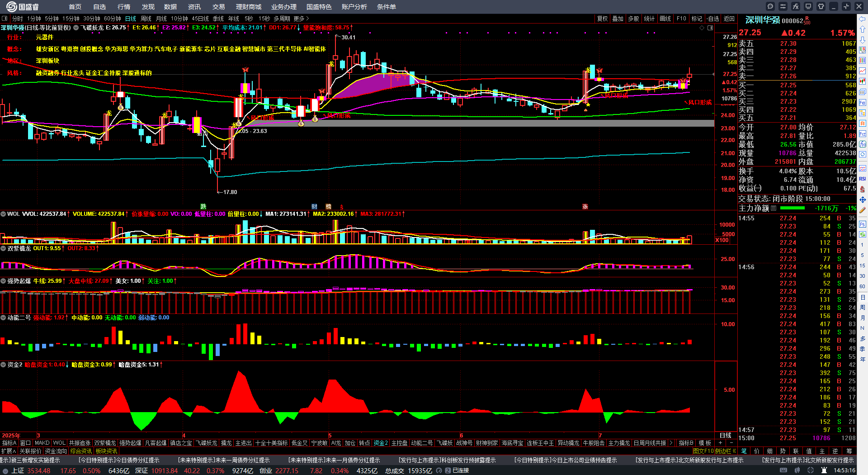Toggle the 画线 drawing button
Screen dimensions: 868x475
(665, 19)
